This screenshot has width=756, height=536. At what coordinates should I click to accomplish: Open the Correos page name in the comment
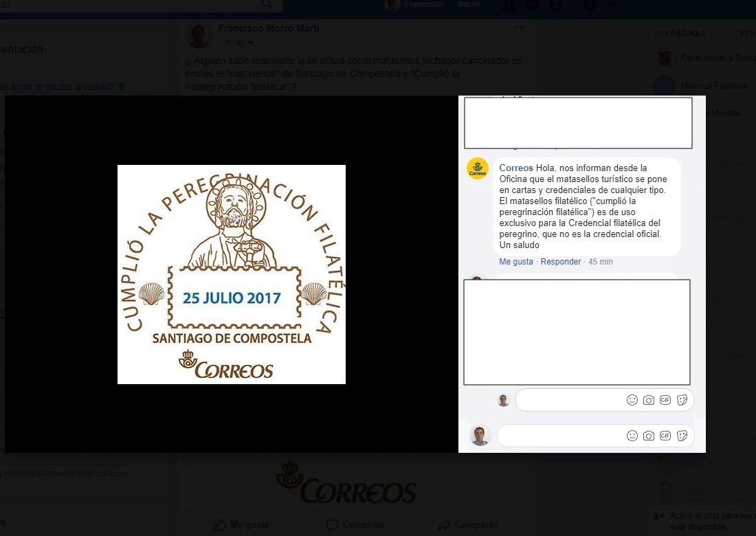tap(516, 168)
